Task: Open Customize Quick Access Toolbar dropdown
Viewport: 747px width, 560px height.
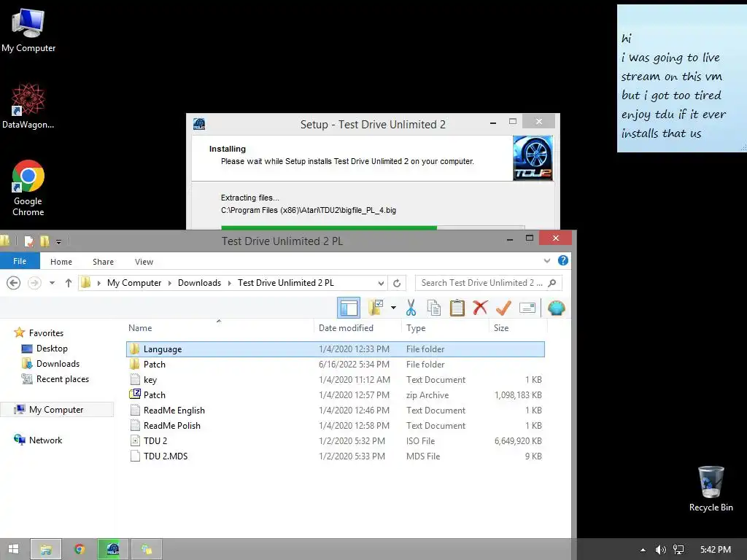Action: point(58,242)
